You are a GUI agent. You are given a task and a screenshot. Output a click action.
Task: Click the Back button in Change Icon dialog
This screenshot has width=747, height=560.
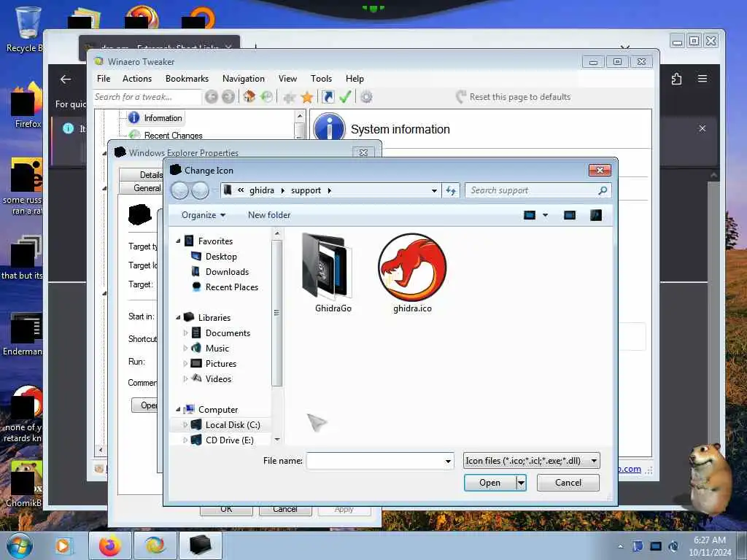pyautogui.click(x=180, y=190)
